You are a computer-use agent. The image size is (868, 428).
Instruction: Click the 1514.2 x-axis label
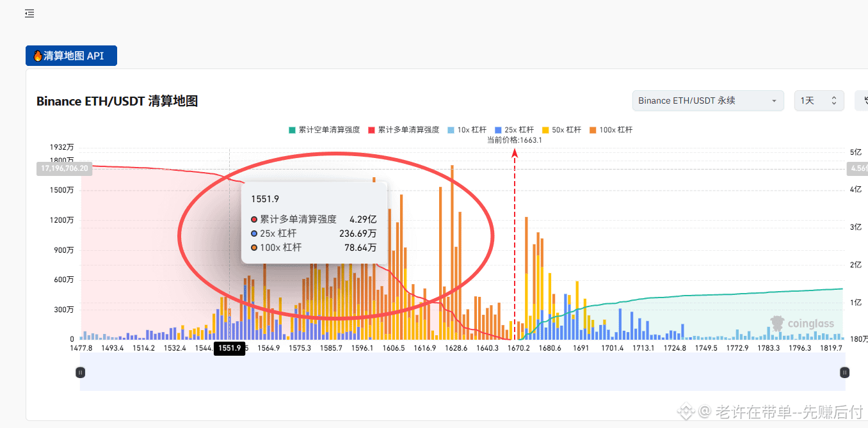click(x=144, y=348)
